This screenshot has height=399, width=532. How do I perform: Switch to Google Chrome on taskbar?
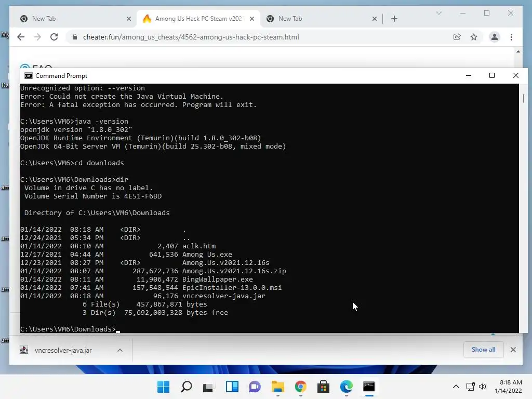tap(301, 387)
